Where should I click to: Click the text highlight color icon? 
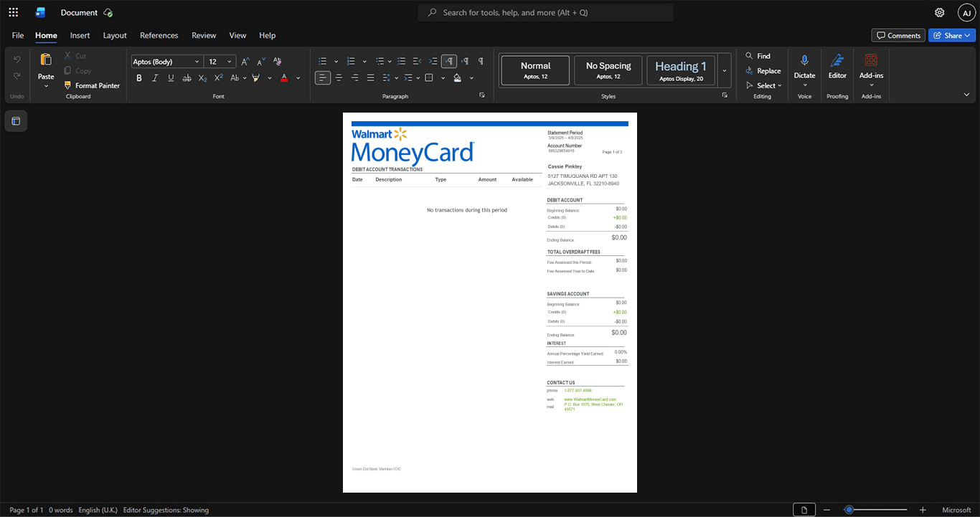(255, 77)
